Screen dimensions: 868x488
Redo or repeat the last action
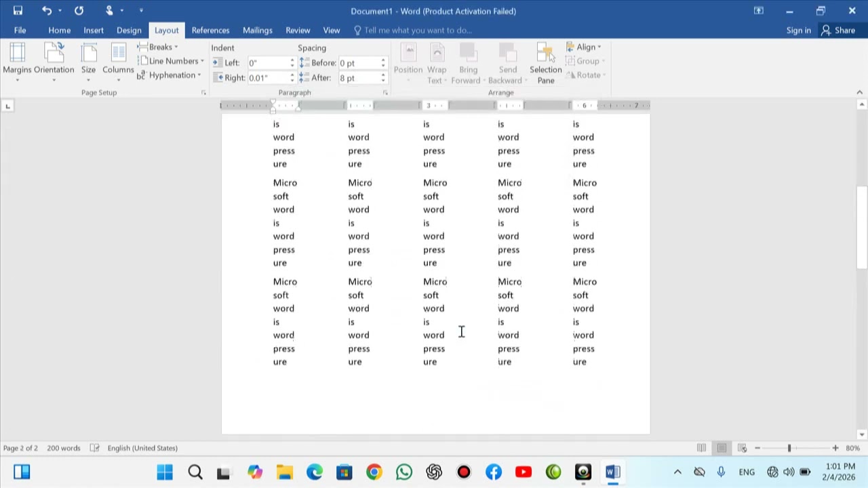79,11
